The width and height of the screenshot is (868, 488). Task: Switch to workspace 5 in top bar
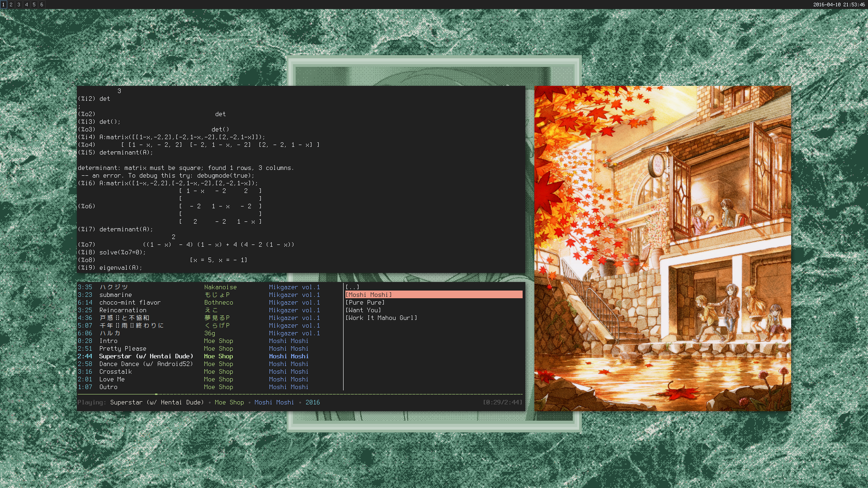point(34,5)
